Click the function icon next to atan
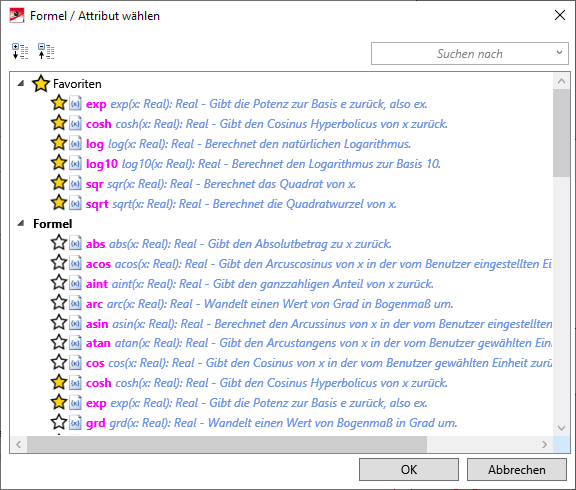This screenshot has height=490, width=576. (75, 343)
